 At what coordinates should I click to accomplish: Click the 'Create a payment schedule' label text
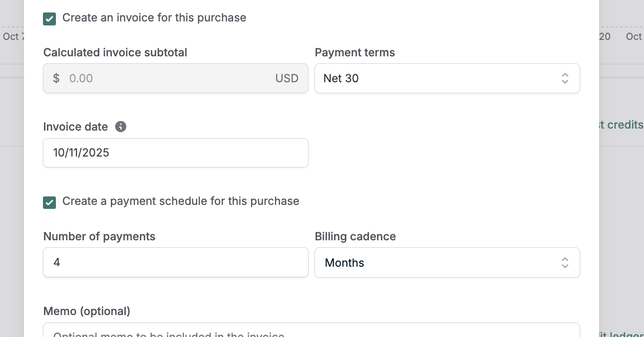click(x=181, y=201)
